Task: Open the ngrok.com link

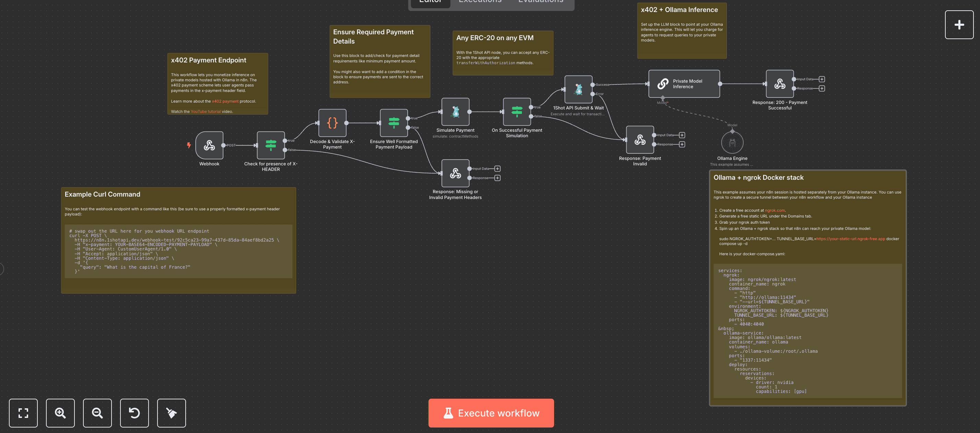Action: [x=774, y=210]
